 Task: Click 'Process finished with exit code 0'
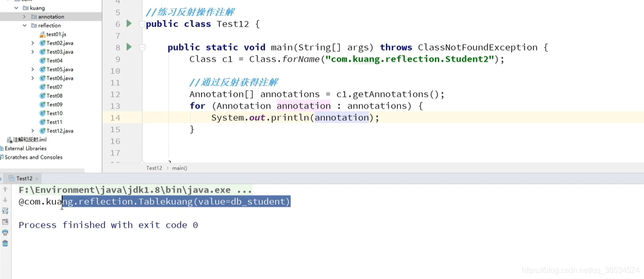[x=108, y=225]
